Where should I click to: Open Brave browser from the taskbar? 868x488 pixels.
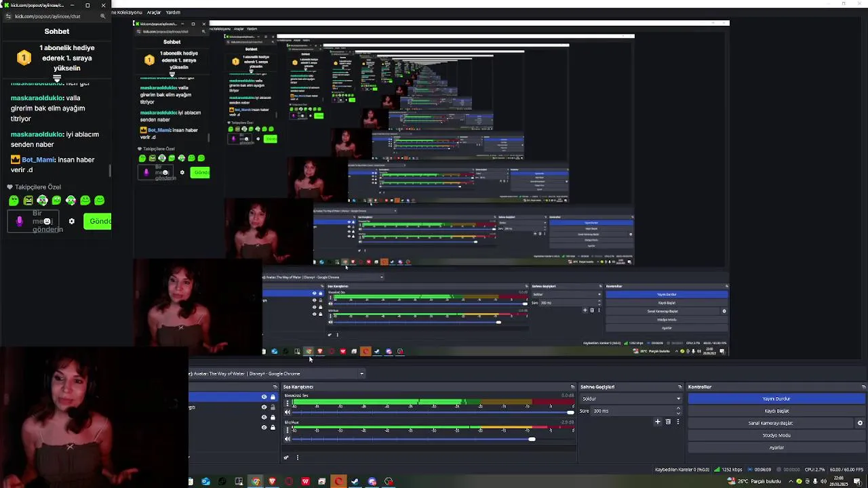(x=272, y=481)
